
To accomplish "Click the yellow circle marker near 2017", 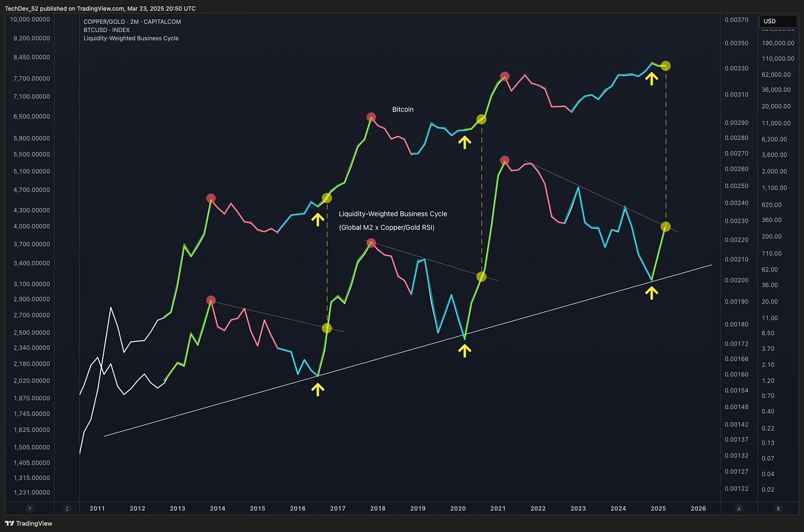I will tap(326, 197).
